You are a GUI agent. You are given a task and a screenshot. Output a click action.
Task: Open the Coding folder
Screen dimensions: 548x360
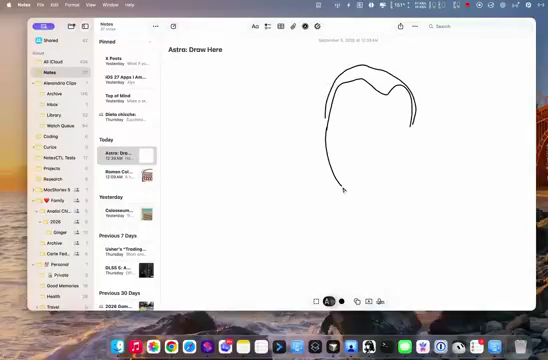point(62,136)
